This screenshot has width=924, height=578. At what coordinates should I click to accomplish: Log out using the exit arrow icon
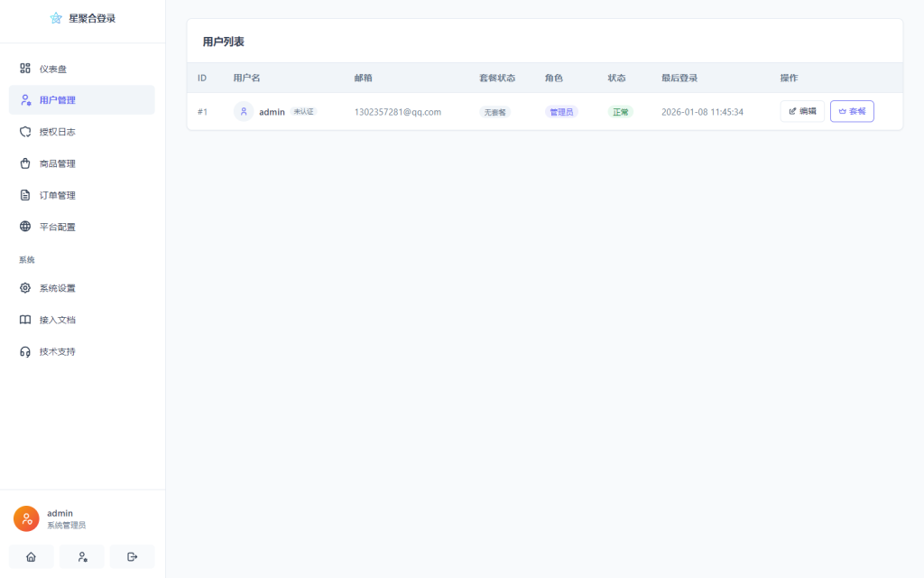coord(132,556)
